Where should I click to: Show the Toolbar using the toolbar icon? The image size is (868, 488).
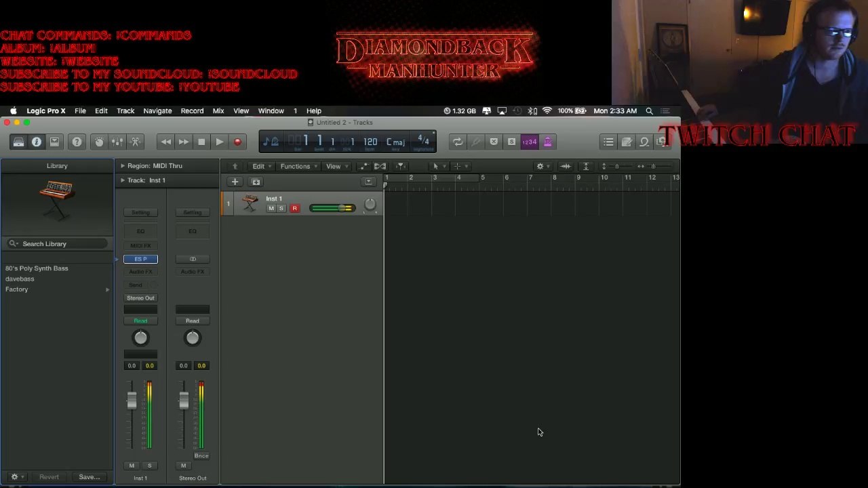(x=55, y=142)
